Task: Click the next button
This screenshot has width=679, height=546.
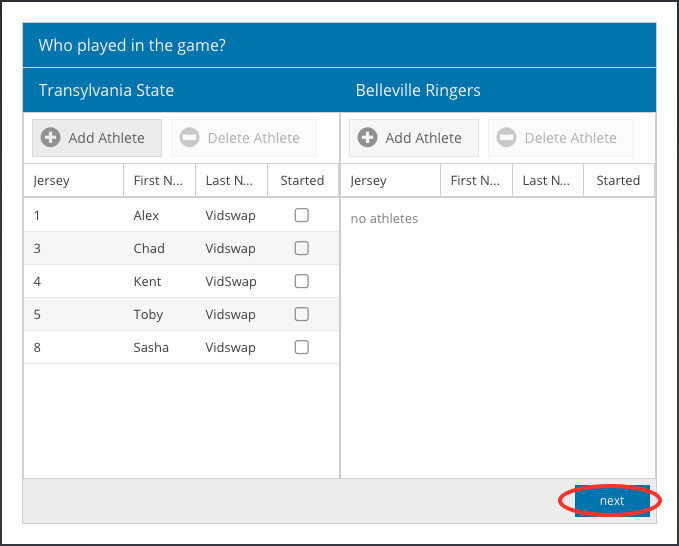Action: click(612, 501)
